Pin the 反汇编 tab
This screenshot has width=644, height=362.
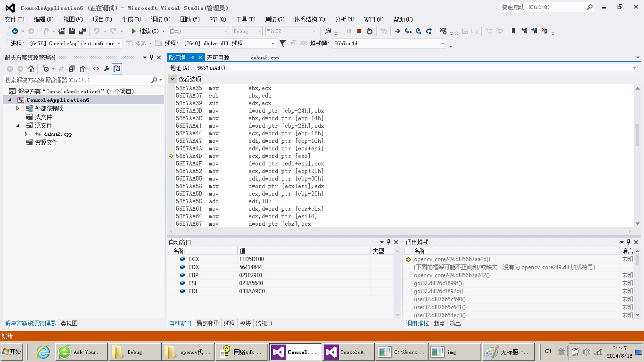click(192, 58)
